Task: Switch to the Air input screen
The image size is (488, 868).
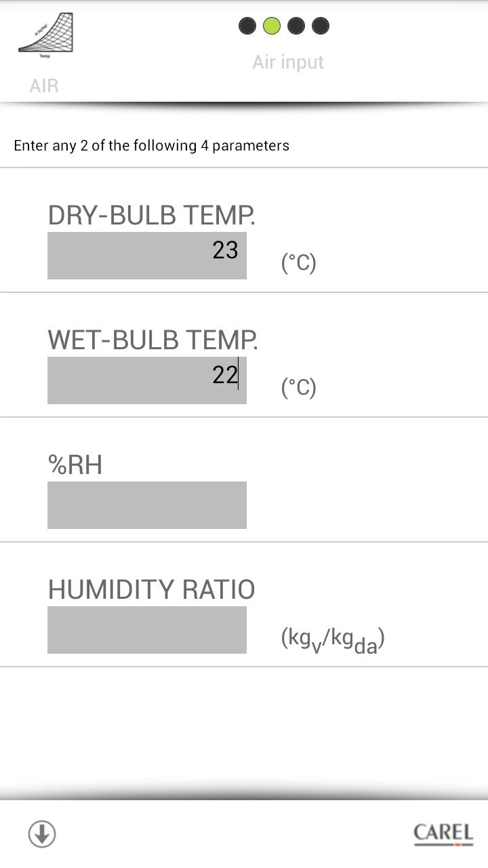Action: (288, 62)
